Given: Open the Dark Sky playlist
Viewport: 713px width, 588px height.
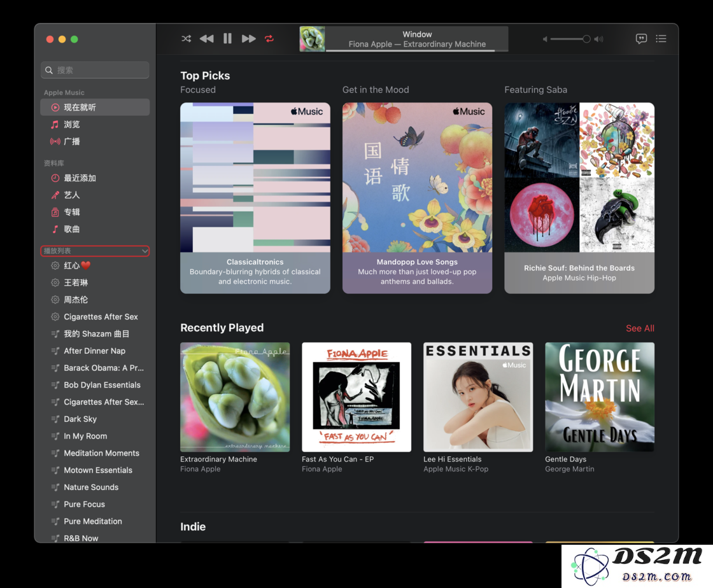Looking at the screenshot, I should coord(95,419).
